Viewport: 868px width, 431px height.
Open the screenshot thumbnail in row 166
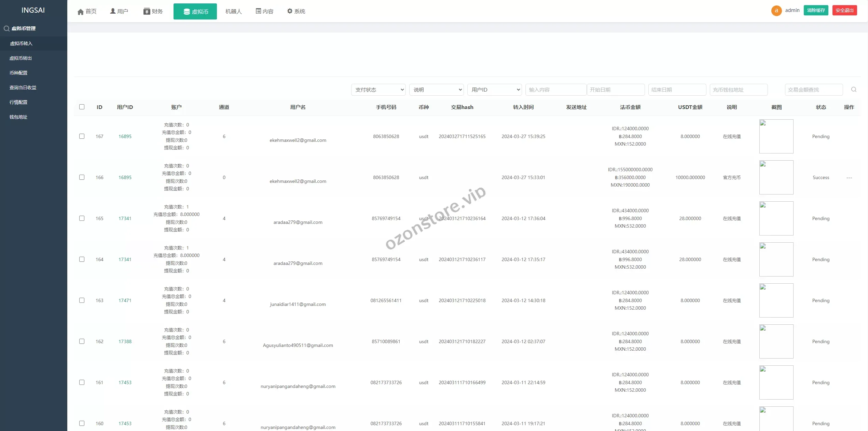tap(776, 177)
